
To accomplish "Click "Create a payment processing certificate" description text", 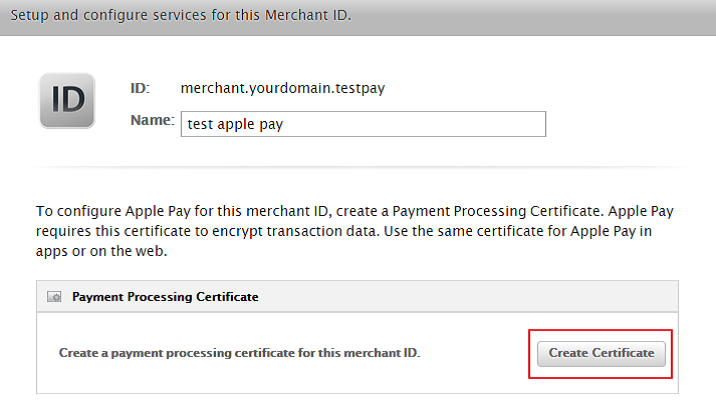I will point(177,353).
